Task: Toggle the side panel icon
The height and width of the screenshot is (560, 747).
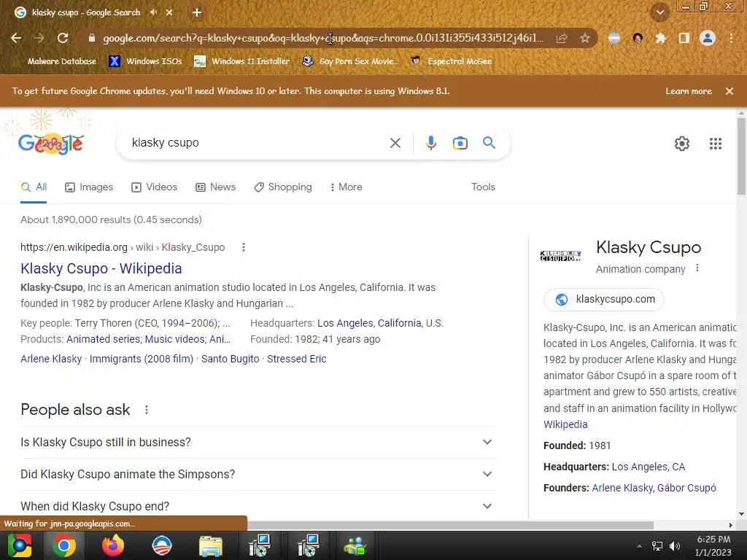Action: click(x=684, y=38)
